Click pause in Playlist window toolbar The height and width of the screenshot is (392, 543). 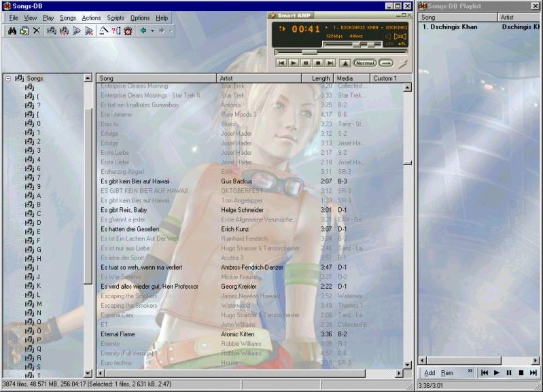click(x=509, y=372)
